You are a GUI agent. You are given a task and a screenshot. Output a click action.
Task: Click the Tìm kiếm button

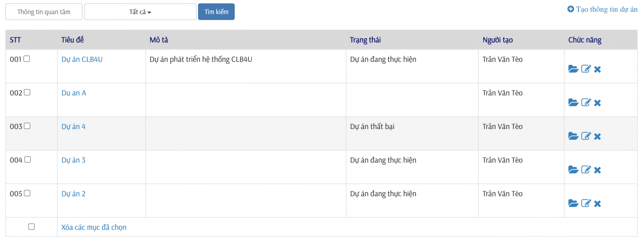click(x=216, y=12)
